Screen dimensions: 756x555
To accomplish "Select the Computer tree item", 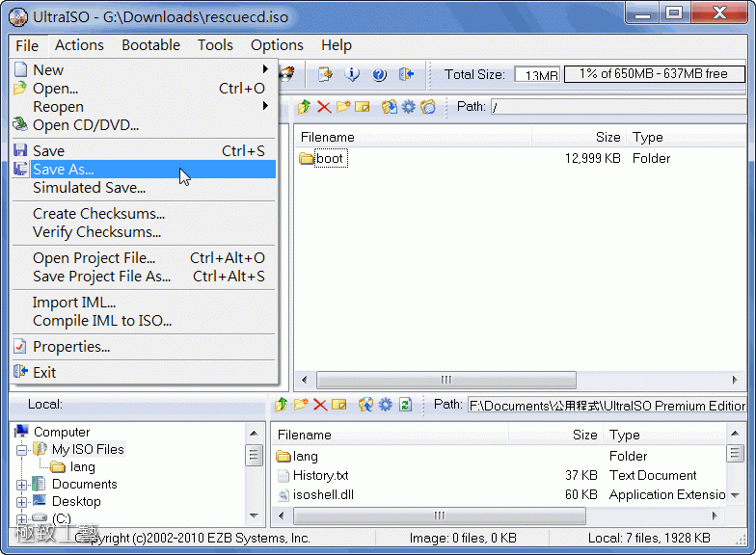I will tap(62, 432).
